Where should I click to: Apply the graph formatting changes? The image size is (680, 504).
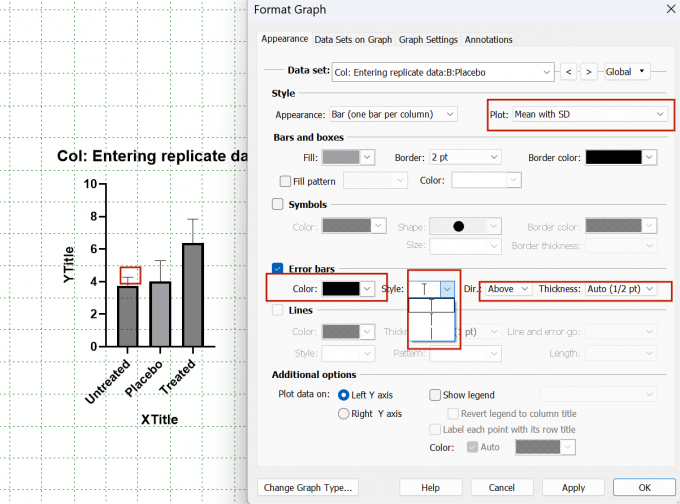coord(573,488)
